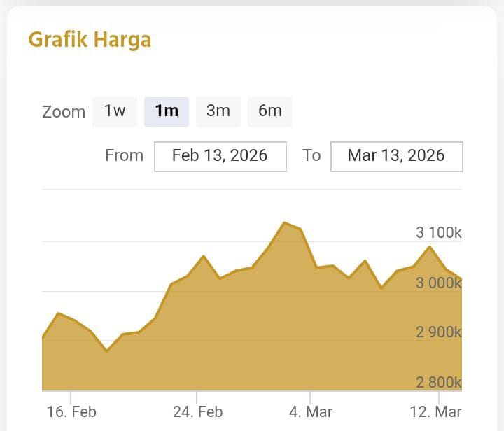Click the 3 000k price label

(438, 283)
